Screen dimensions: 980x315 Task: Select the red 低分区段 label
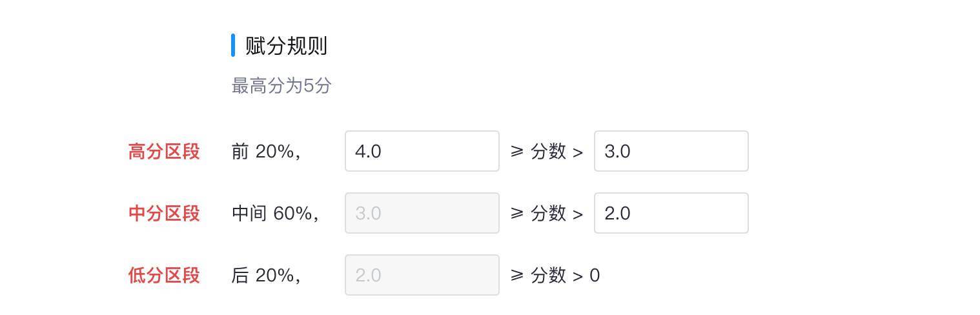click(164, 276)
